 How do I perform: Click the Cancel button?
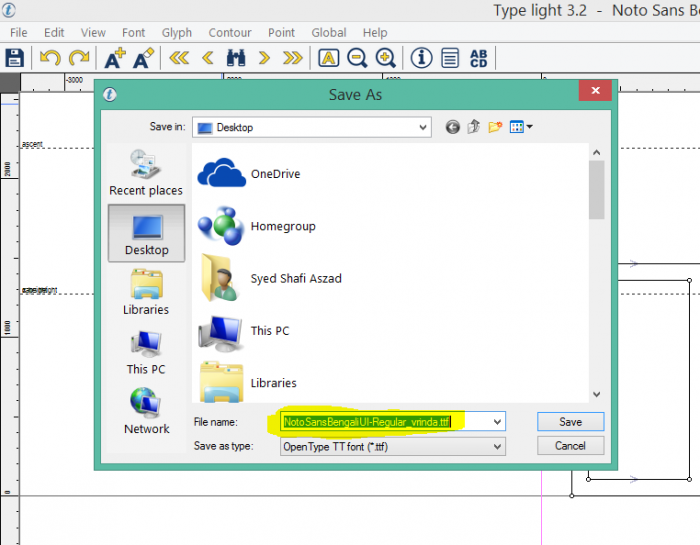(x=571, y=446)
